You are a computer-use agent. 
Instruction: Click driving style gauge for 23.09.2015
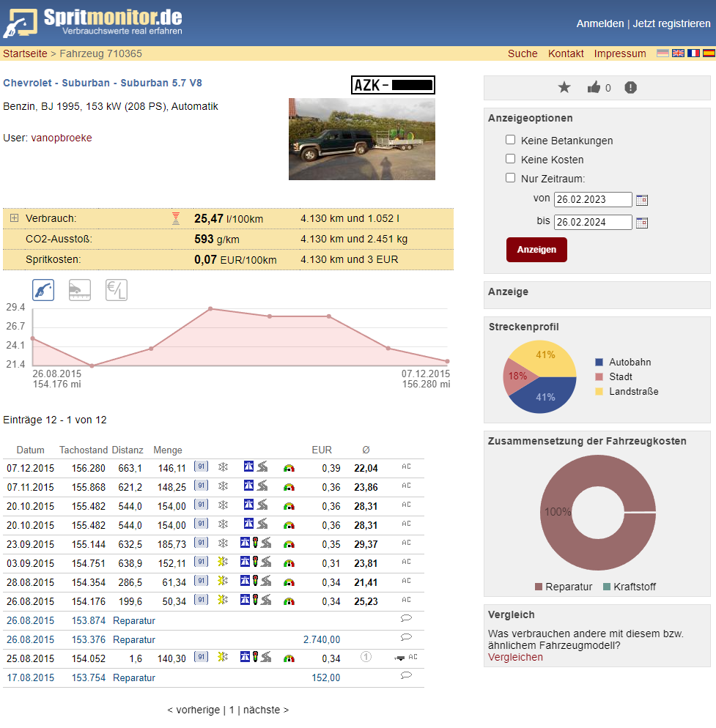tap(289, 544)
